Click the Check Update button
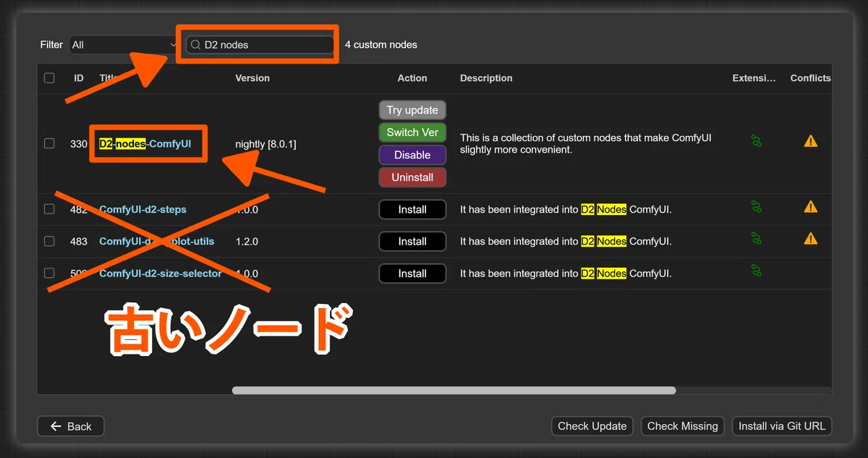 pyautogui.click(x=592, y=426)
